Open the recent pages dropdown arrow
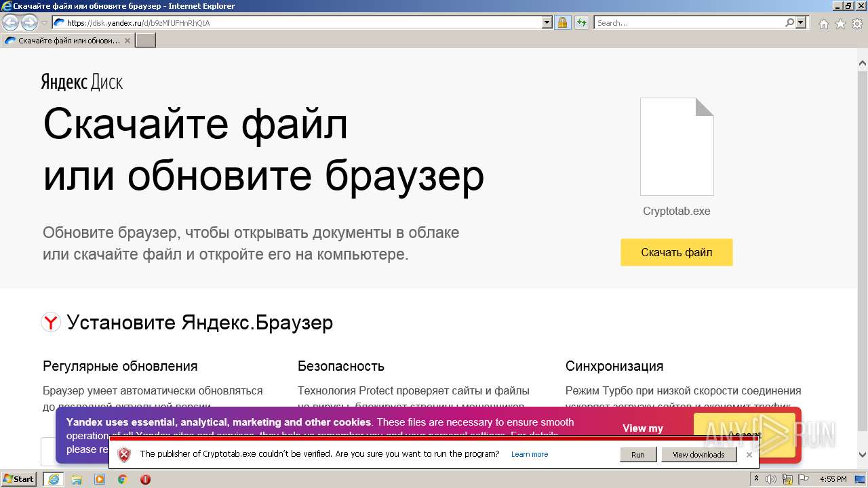This screenshot has height=488, width=868. (x=44, y=23)
